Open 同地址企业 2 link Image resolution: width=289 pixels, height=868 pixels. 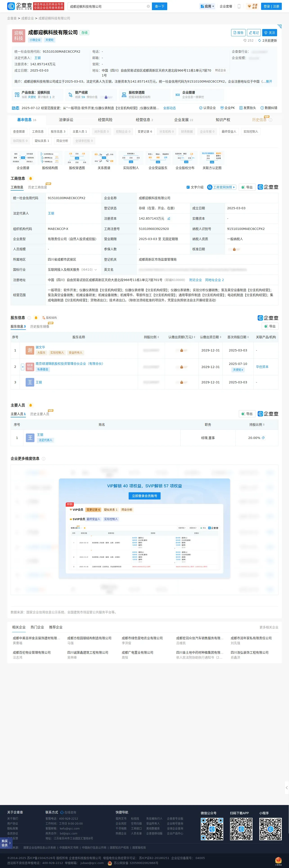pyautogui.click(x=214, y=280)
